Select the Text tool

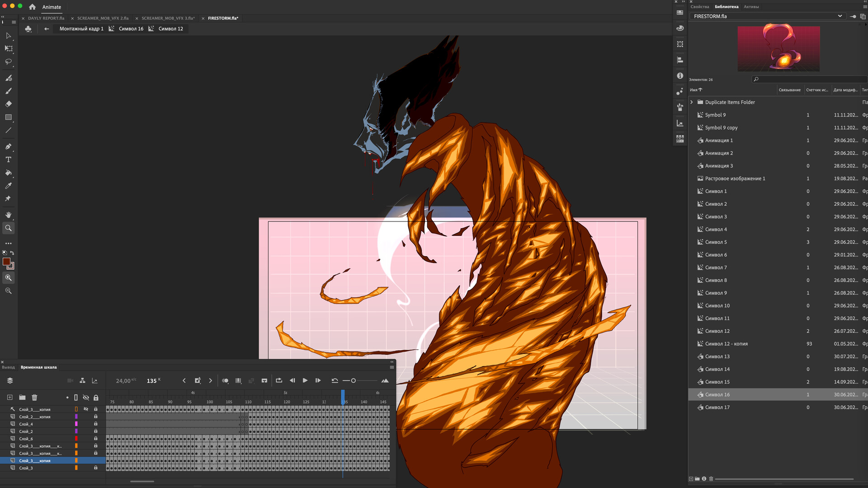pyautogui.click(x=8, y=160)
